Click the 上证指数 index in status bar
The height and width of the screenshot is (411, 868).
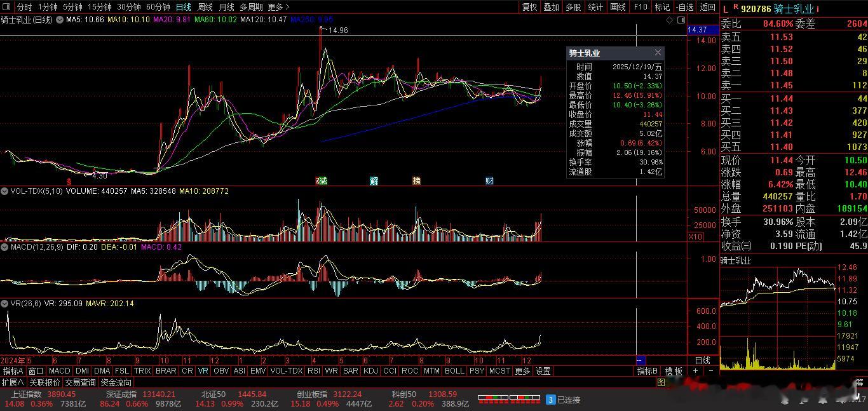pyautogui.click(x=25, y=394)
